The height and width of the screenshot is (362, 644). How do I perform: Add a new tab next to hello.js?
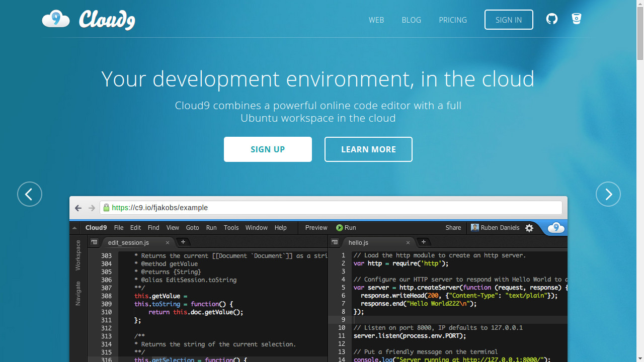tap(424, 242)
